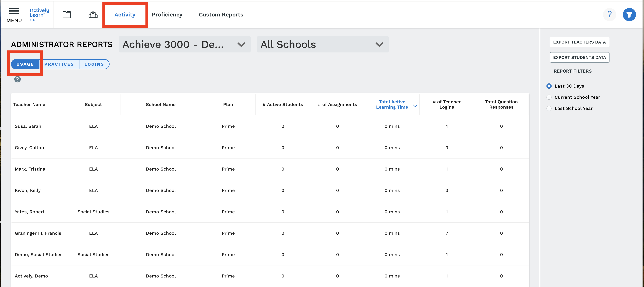This screenshot has width=644, height=287.
Task: Sort by # of Assignments column
Action: (x=337, y=104)
